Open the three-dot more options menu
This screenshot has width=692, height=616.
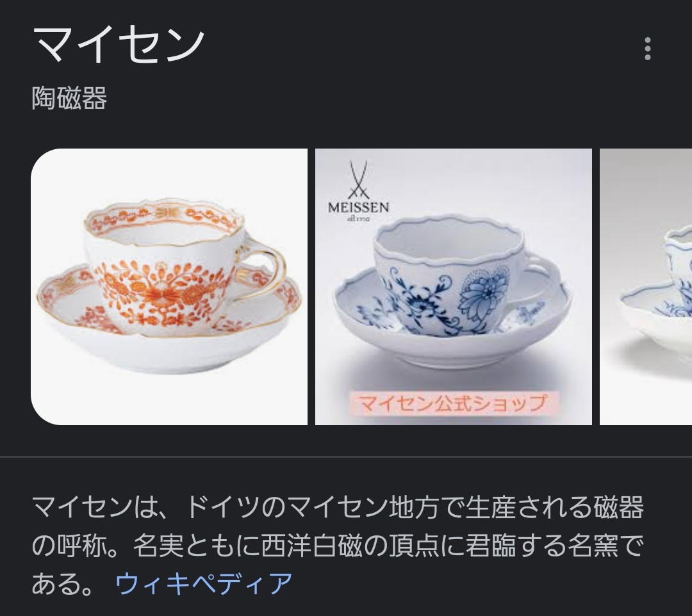click(x=647, y=49)
